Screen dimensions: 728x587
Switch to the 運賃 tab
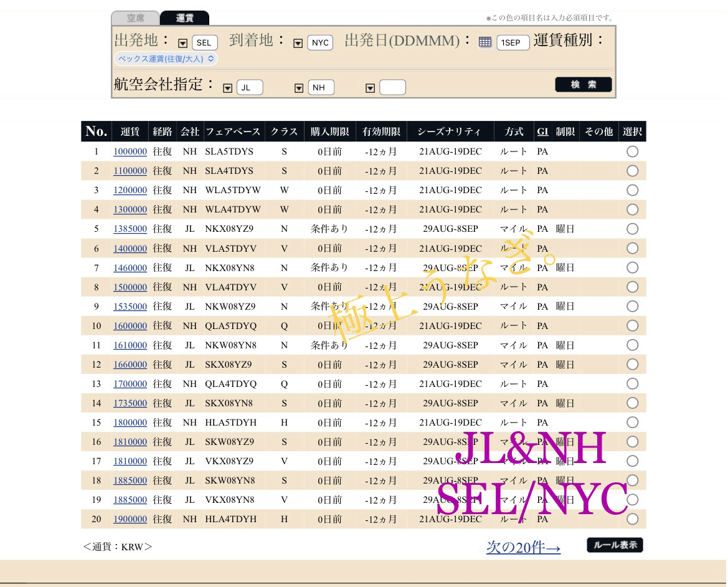pyautogui.click(x=184, y=18)
